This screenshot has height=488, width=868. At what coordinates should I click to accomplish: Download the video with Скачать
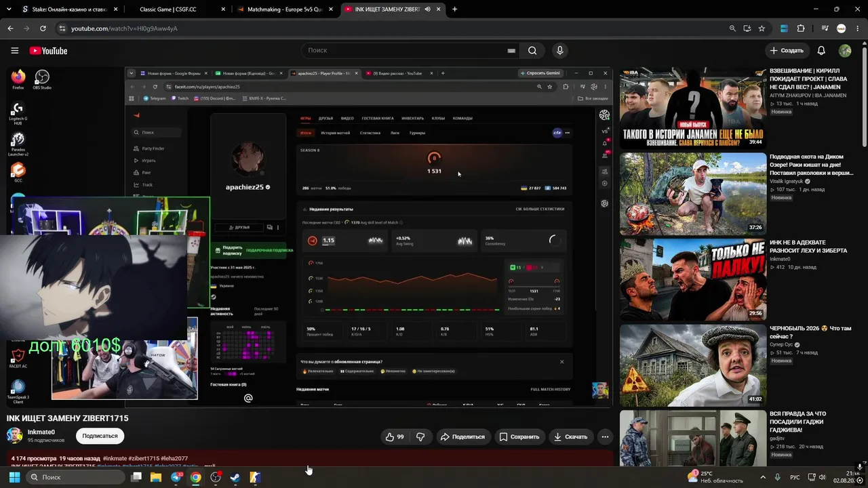(x=570, y=437)
